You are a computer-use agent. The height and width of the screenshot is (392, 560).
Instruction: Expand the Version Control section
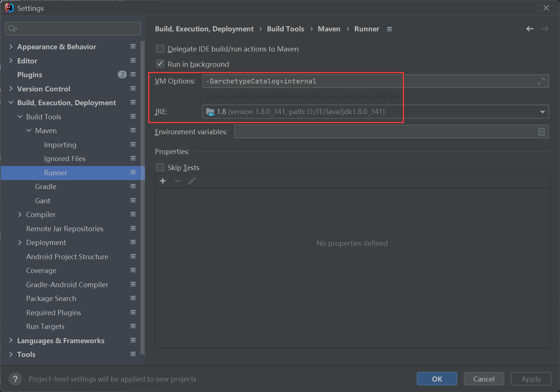(11, 88)
